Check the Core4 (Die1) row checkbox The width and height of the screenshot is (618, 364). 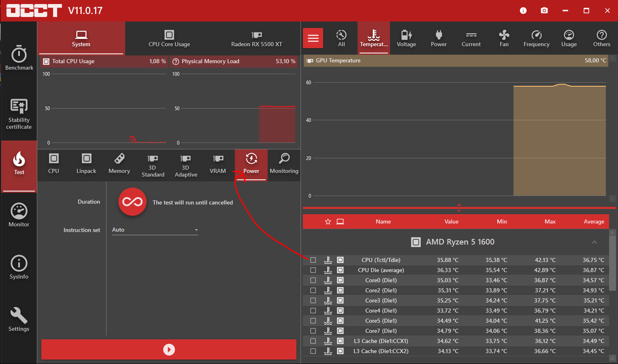(313, 311)
